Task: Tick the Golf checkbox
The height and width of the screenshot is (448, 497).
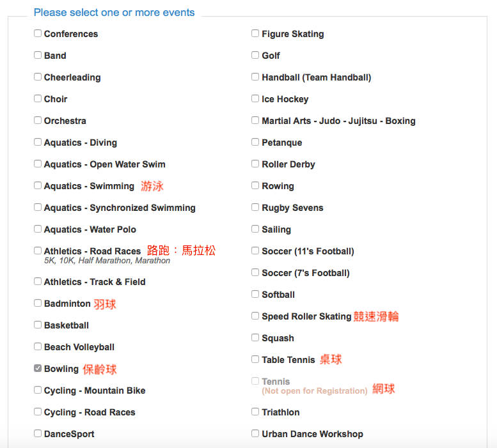Action: (255, 55)
